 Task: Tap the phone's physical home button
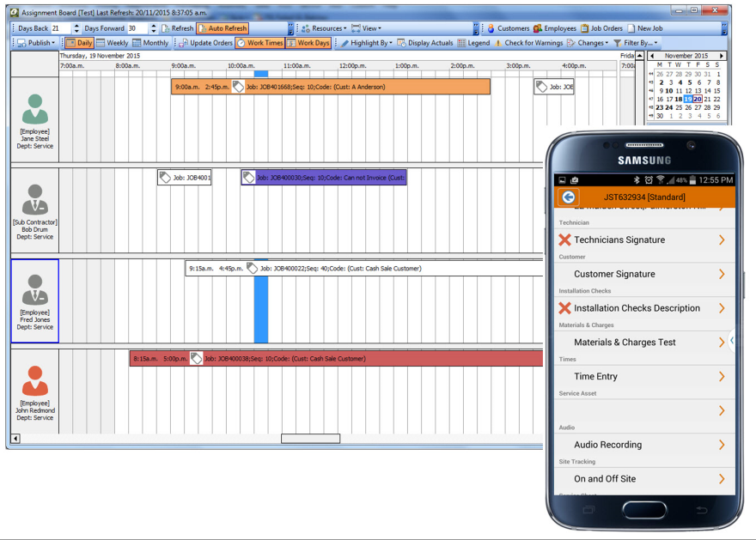(x=644, y=510)
